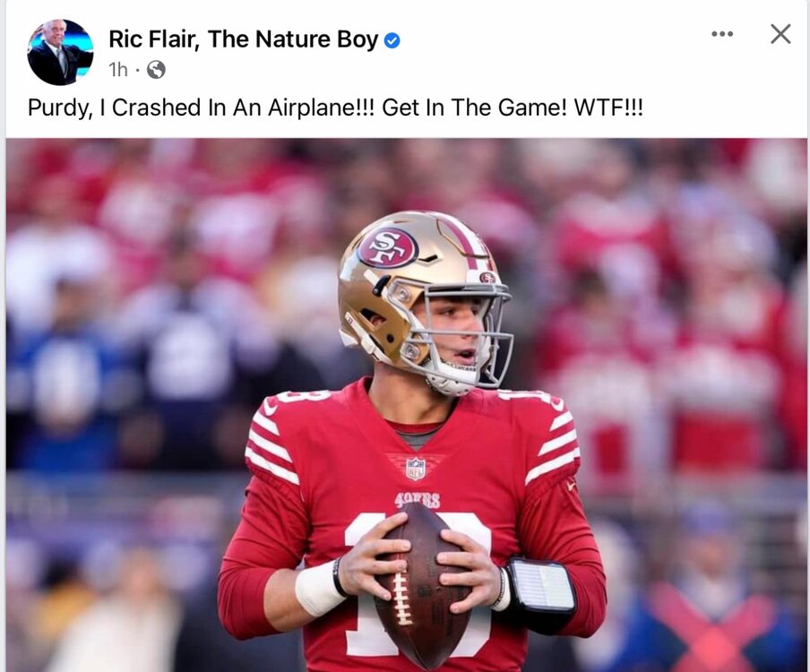Click the Nike swoosh on the sleeve
This screenshot has width=810, height=672.
(570, 485)
